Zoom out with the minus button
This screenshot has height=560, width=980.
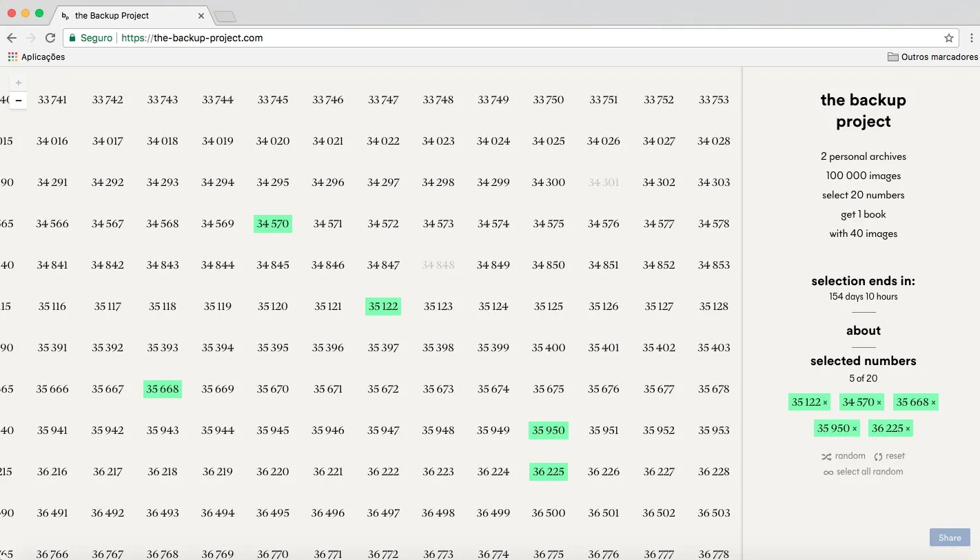19,101
